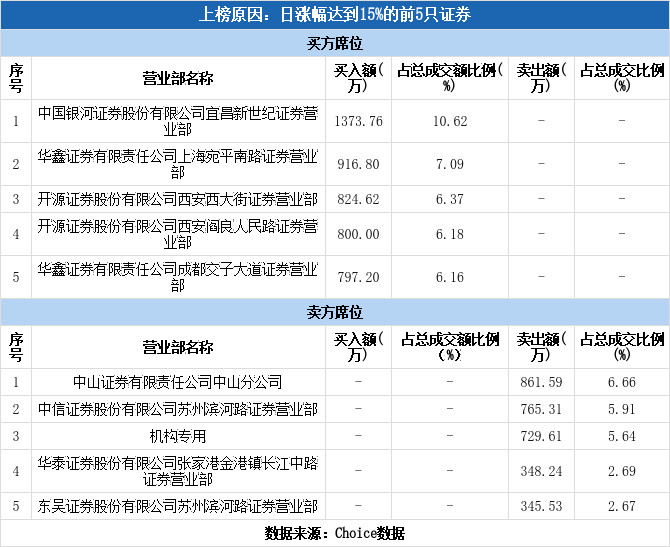Viewport: 670px width, 547px height.
Task: Click 营业部名称 header in buyer table
Action: pos(178,78)
